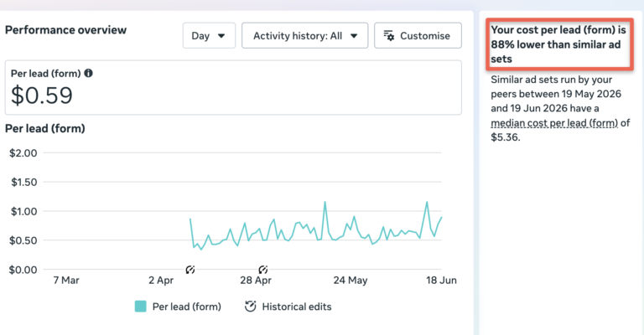Click the Activity history dropdown arrow

click(x=354, y=36)
